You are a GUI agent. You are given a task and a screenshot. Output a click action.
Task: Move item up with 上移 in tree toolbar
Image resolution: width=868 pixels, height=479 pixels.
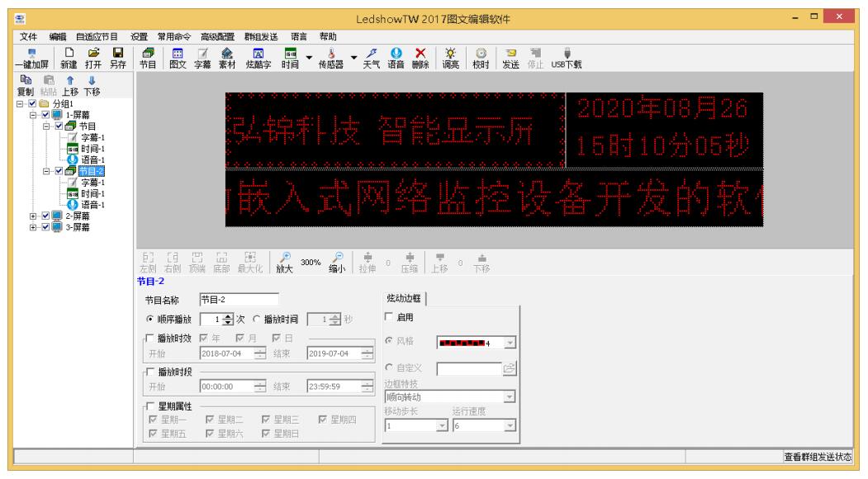coord(69,86)
